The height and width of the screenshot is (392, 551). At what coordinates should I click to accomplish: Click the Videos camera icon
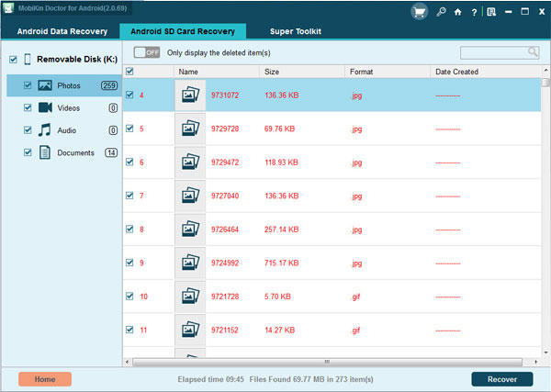(x=45, y=107)
